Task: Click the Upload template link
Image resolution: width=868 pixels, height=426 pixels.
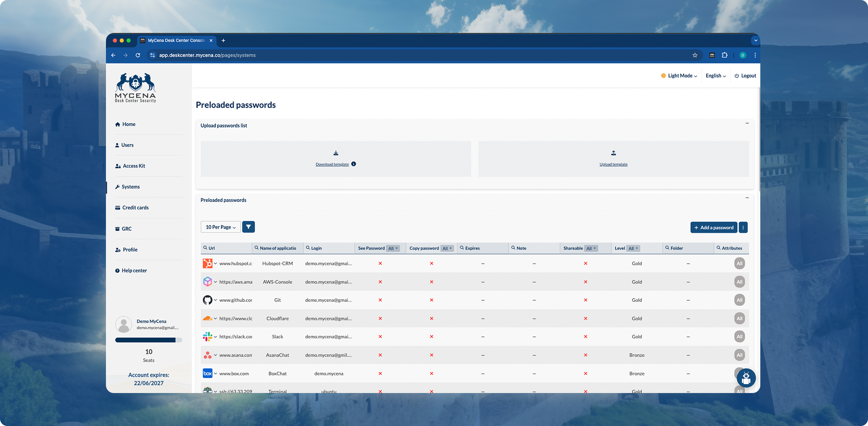Action: click(613, 164)
